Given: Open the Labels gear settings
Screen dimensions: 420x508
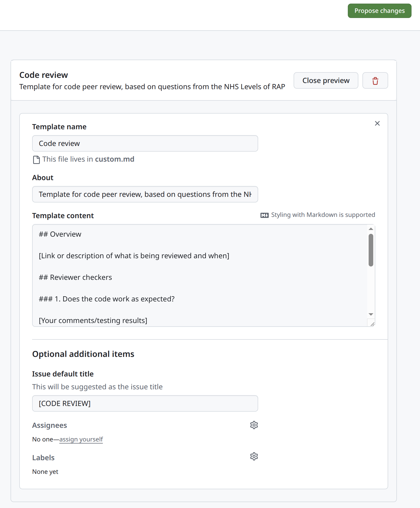Looking at the screenshot, I should pos(254,456).
